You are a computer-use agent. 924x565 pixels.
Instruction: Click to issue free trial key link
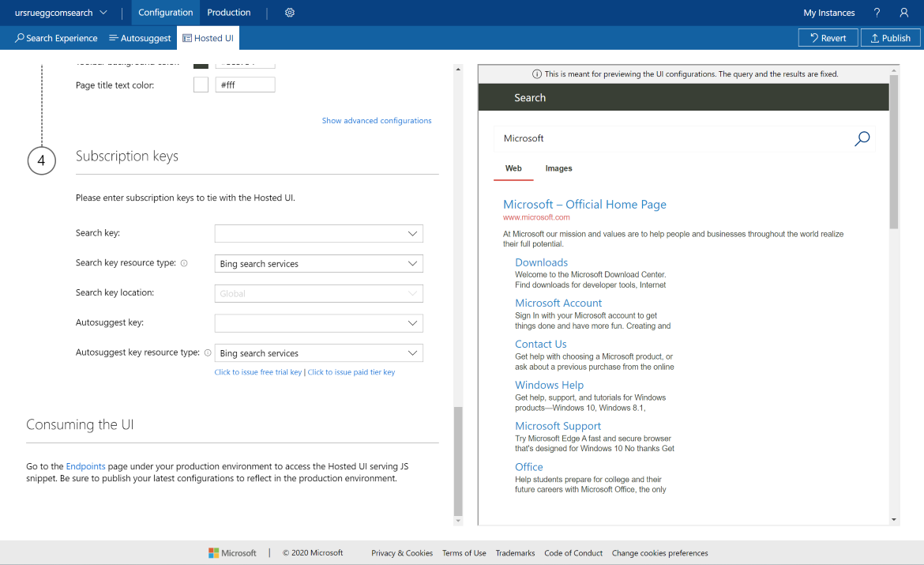258,372
